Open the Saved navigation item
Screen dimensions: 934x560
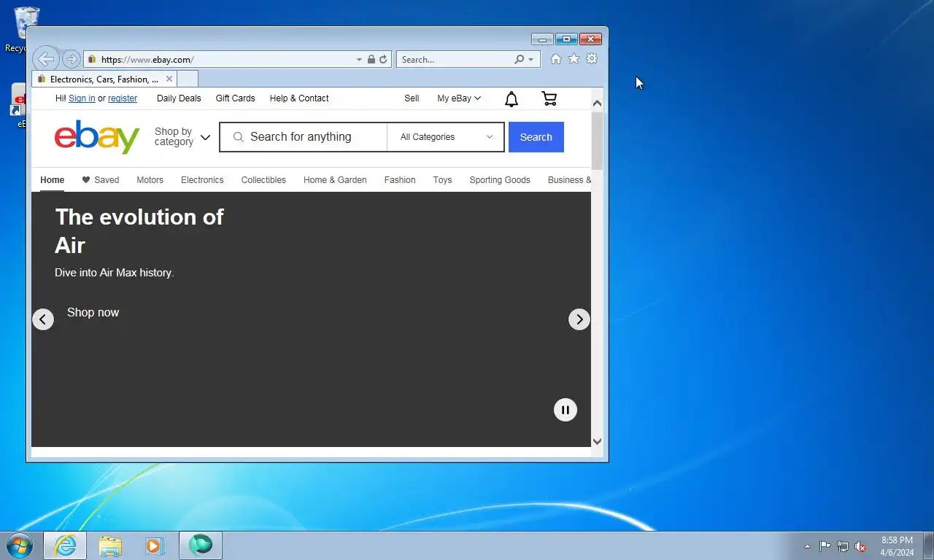coord(101,180)
